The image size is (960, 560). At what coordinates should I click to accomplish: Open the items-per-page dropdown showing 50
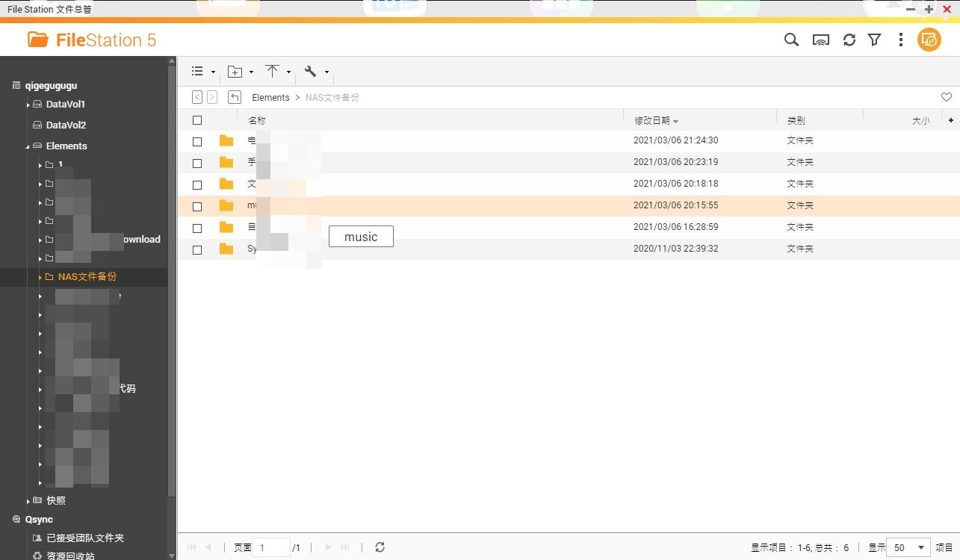(907, 547)
